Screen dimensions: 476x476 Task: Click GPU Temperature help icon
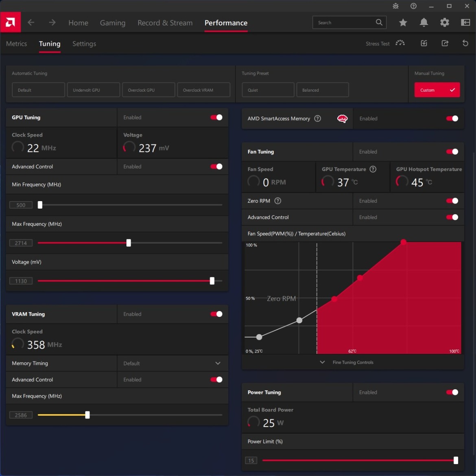[x=373, y=169]
